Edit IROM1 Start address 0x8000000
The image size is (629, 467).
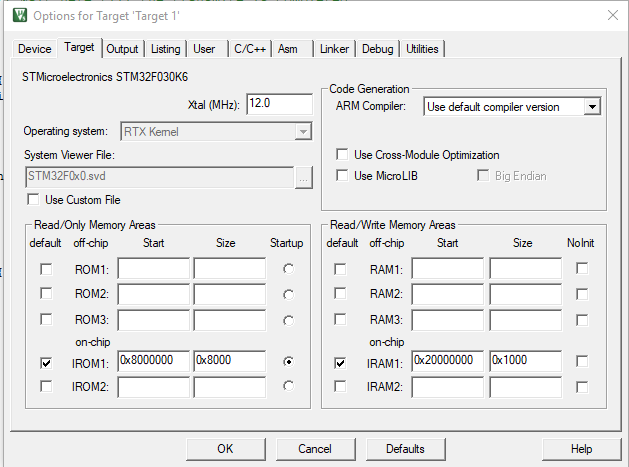(154, 361)
